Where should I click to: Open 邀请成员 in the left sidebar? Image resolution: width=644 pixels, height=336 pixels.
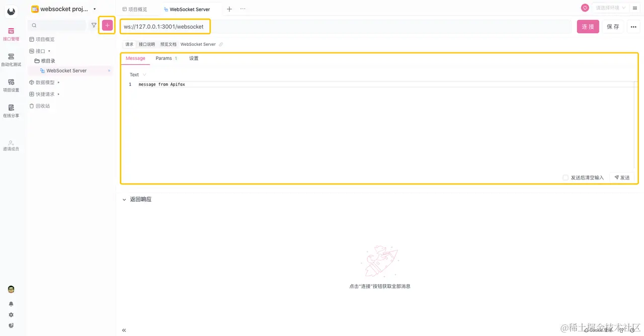[x=11, y=145]
